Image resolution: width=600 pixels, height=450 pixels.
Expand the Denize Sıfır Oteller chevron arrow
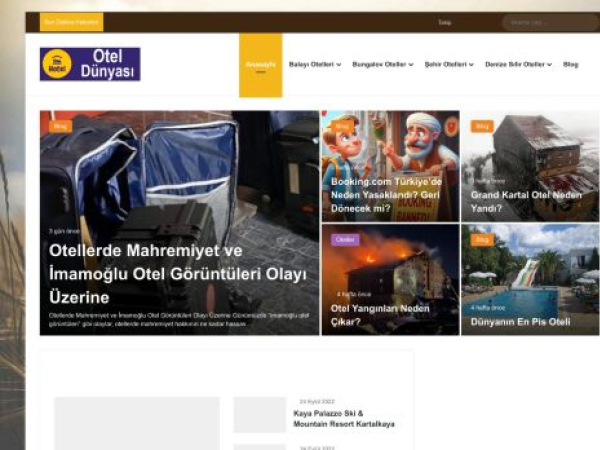[x=549, y=65]
